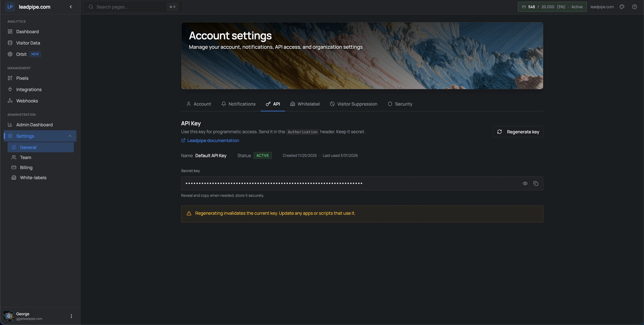Collapse the Settings submenu
The height and width of the screenshot is (325, 644).
tap(70, 136)
